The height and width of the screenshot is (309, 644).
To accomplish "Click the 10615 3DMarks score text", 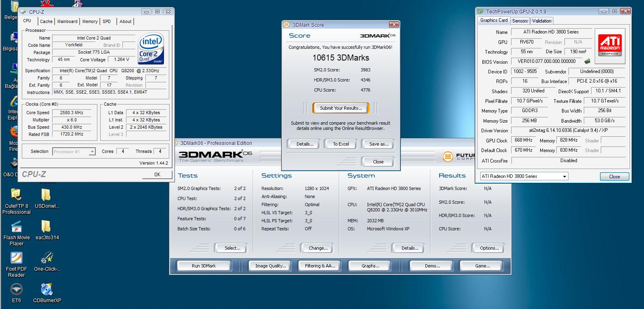I will tap(341, 58).
